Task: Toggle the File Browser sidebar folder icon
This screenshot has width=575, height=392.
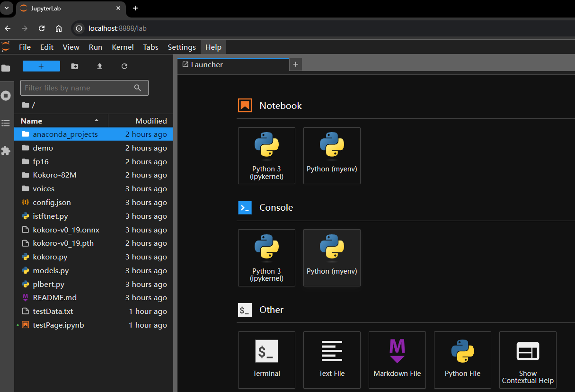Action: pyautogui.click(x=6, y=68)
